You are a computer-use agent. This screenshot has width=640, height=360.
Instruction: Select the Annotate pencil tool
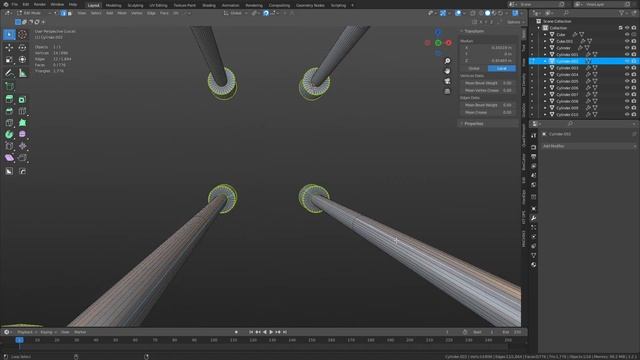(9, 73)
